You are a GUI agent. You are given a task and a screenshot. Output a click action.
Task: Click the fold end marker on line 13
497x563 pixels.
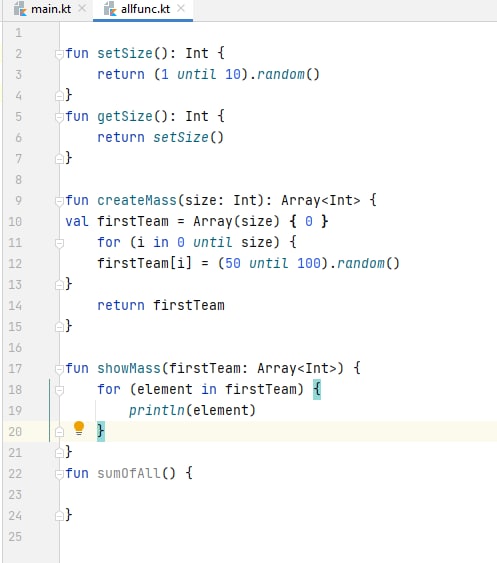pos(59,285)
